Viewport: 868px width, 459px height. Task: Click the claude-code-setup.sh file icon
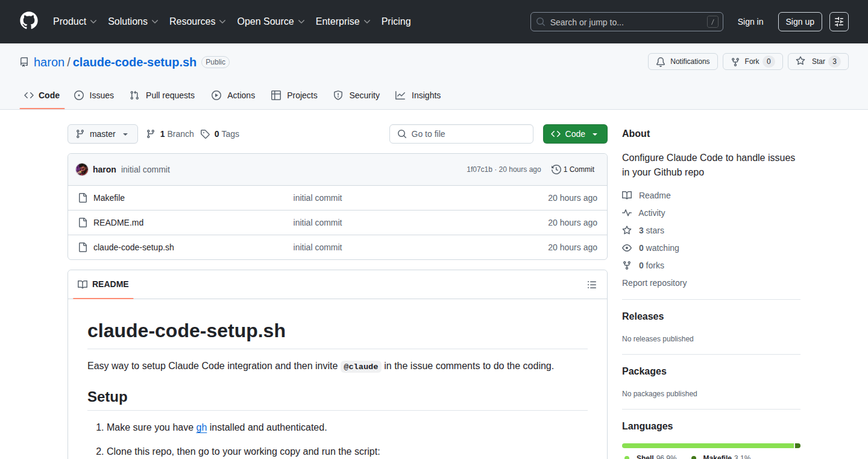(83, 247)
